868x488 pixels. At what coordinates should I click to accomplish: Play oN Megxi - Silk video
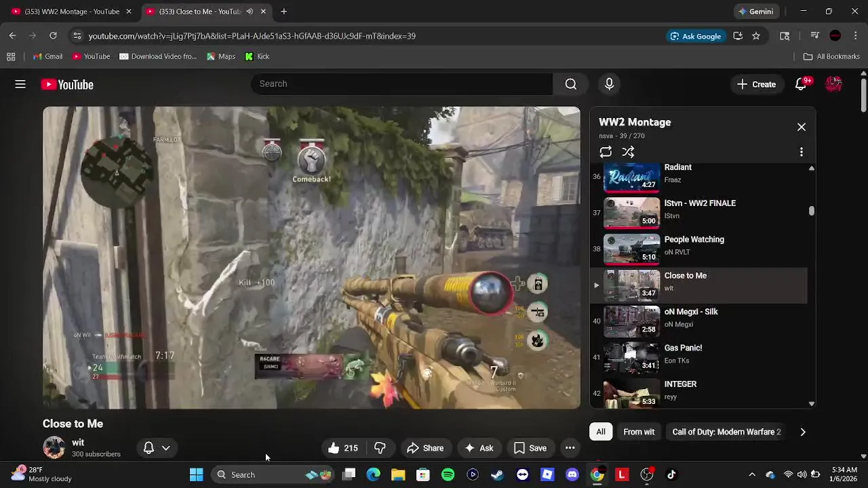pos(698,321)
